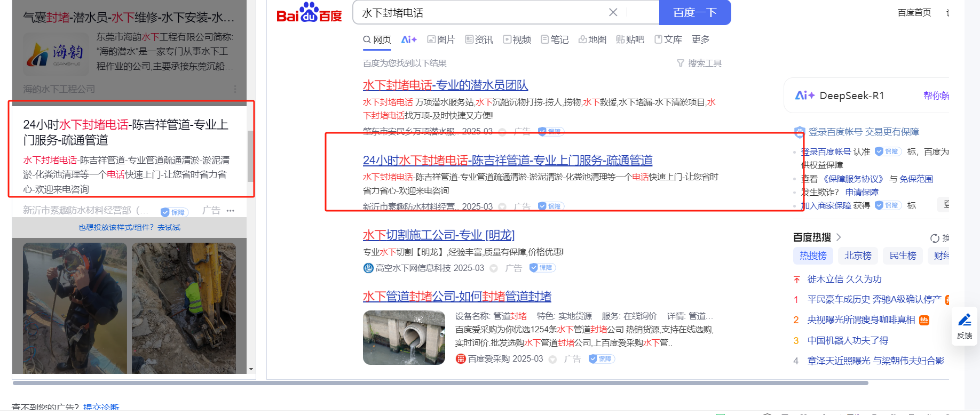The height and width of the screenshot is (415, 980).
Task: Click the Baidu logo
Action: point(309,13)
